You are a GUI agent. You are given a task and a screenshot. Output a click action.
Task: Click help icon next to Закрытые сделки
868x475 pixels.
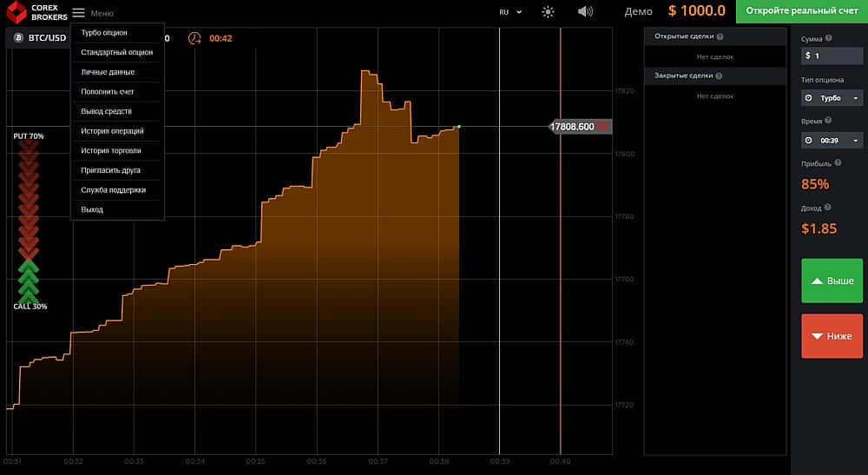tap(719, 76)
